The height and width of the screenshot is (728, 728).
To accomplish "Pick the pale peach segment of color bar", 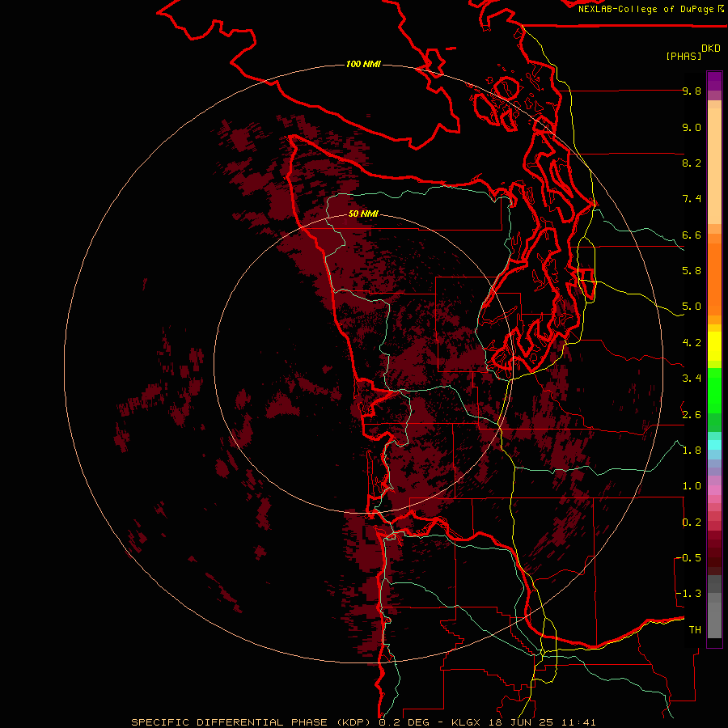I will [714, 165].
